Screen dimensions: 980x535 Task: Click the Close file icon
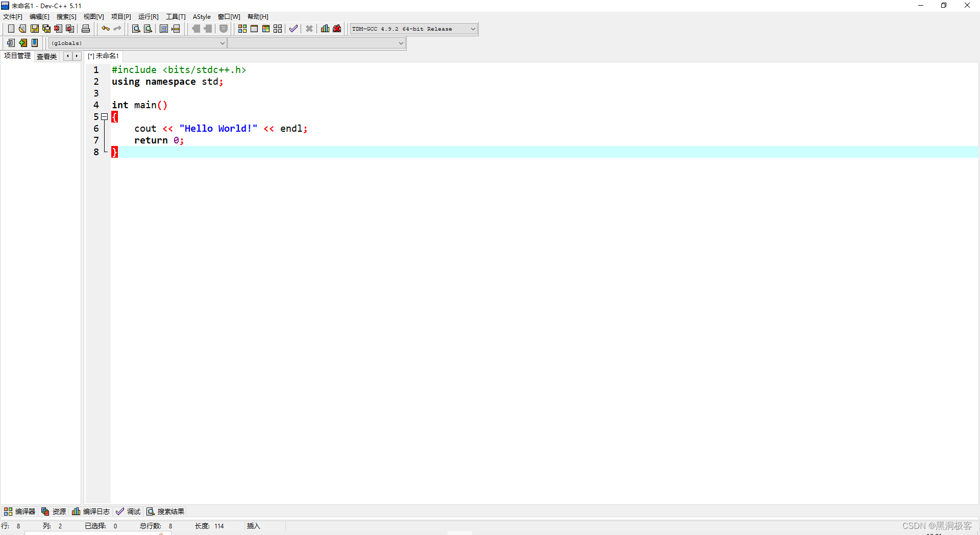pyautogui.click(x=58, y=29)
